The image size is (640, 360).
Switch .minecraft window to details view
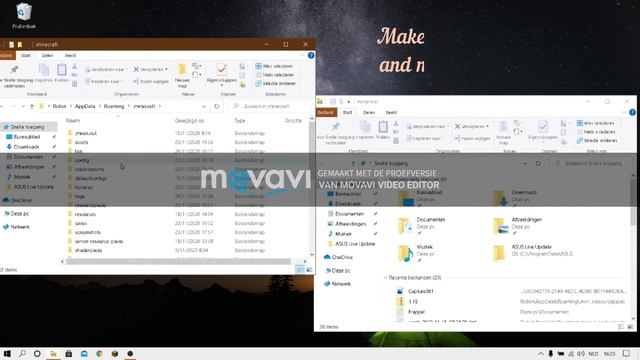(300, 269)
